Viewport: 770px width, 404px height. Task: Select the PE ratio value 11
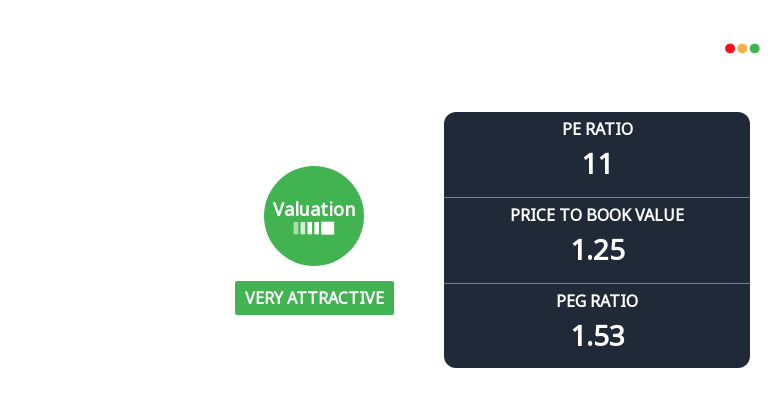coord(597,164)
